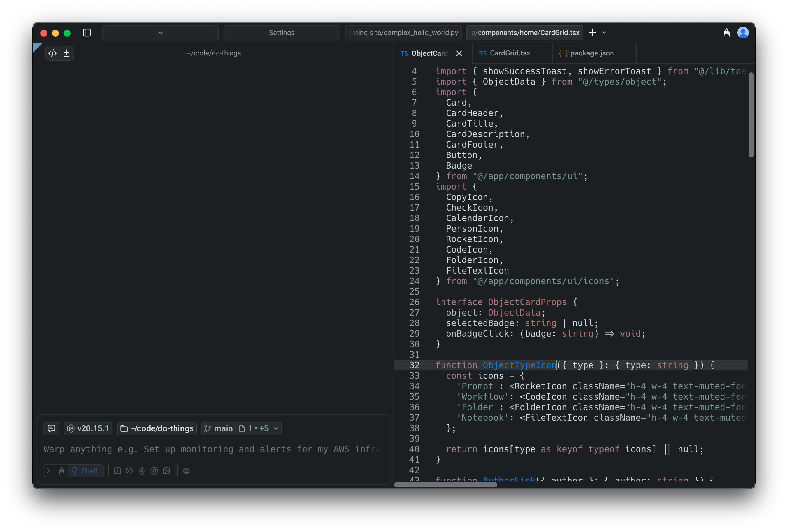Image resolution: width=788 pixels, height=532 pixels.
Task: Open the ~/code/do-things directory chip
Action: click(157, 428)
